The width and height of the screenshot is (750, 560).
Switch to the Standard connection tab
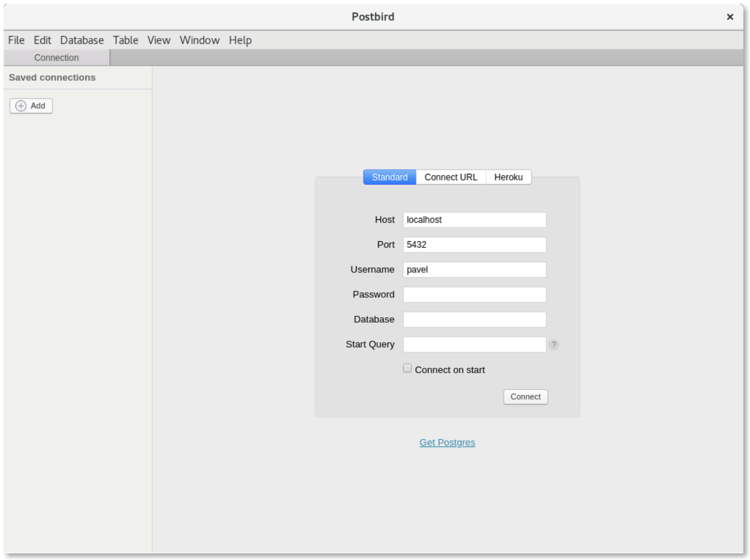(x=389, y=177)
